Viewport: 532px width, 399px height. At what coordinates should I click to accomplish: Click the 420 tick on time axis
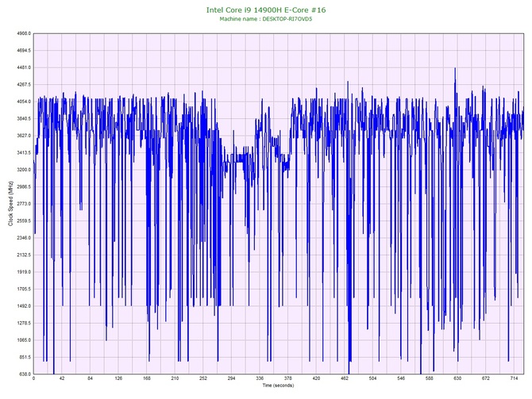coord(316,378)
